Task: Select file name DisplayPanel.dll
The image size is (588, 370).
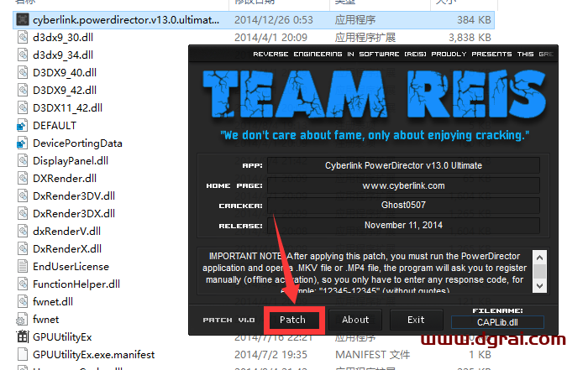Action: point(71,161)
